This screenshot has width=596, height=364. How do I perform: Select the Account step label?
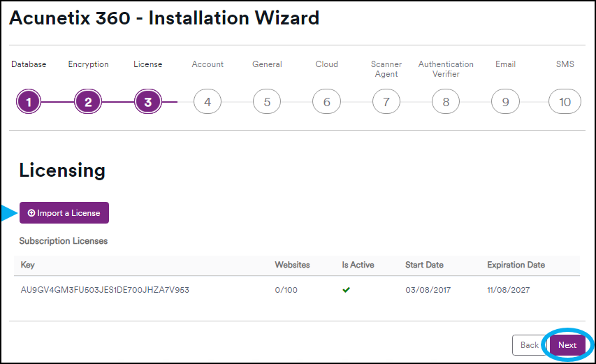pos(208,64)
